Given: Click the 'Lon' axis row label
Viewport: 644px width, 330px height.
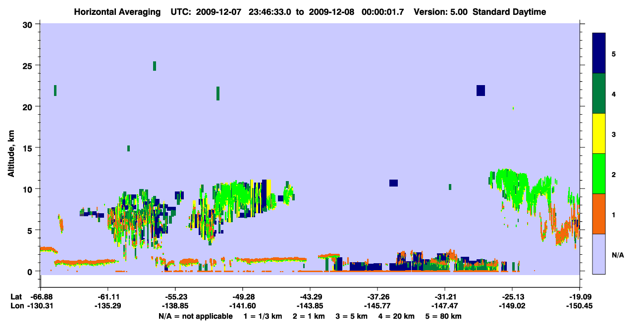Looking at the screenshot, I should pyautogui.click(x=16, y=306).
